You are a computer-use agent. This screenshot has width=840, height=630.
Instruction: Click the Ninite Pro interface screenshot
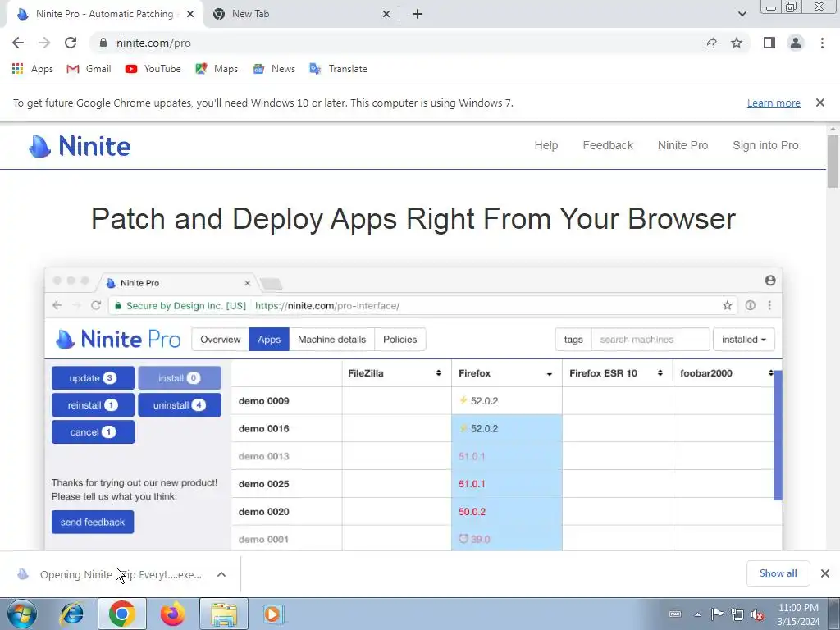[x=413, y=409]
